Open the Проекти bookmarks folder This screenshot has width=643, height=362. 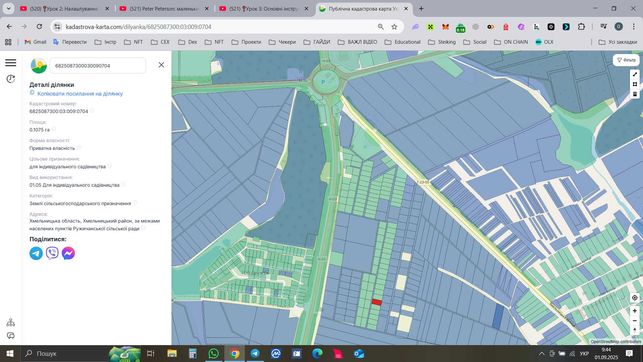coord(246,42)
